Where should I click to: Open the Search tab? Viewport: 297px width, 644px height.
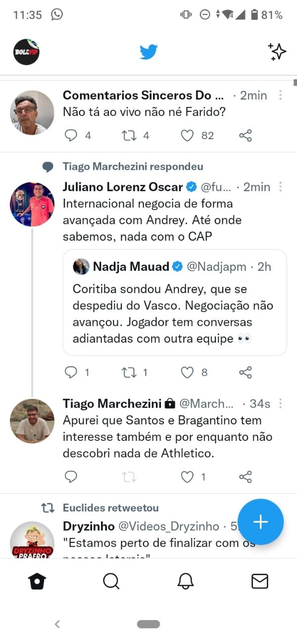pos(111,581)
